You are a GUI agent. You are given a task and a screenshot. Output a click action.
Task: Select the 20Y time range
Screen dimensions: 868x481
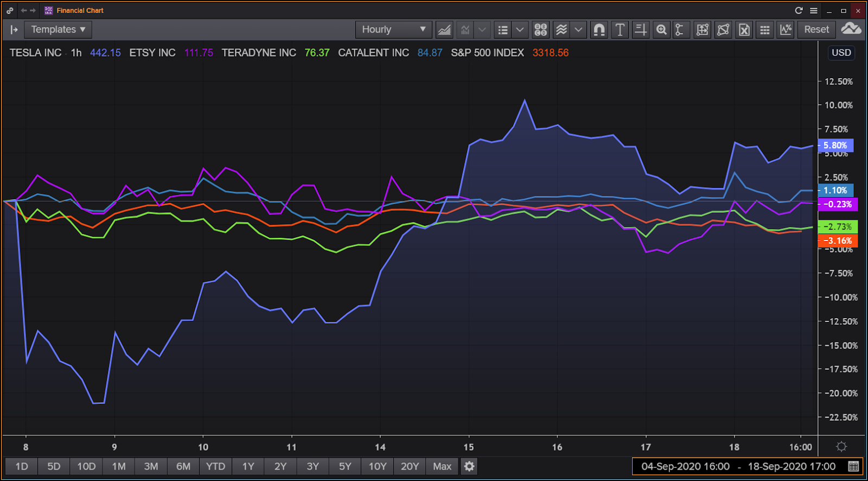(410, 466)
